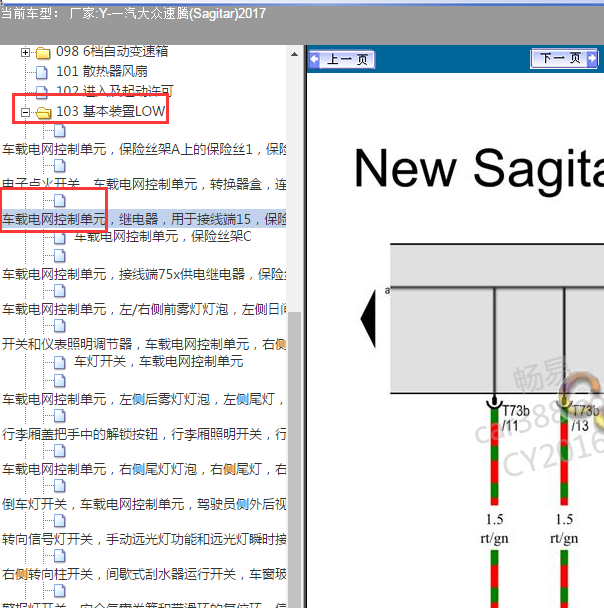Screen dimensions: 604x608
Task: Click page icon above 开关和仪表照明调节器 row
Action: click(x=60, y=326)
